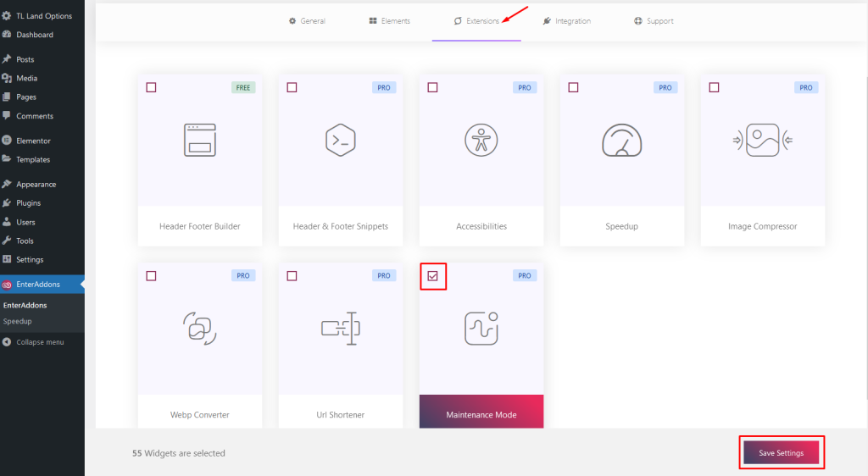Select the Extensions tab

(476, 21)
